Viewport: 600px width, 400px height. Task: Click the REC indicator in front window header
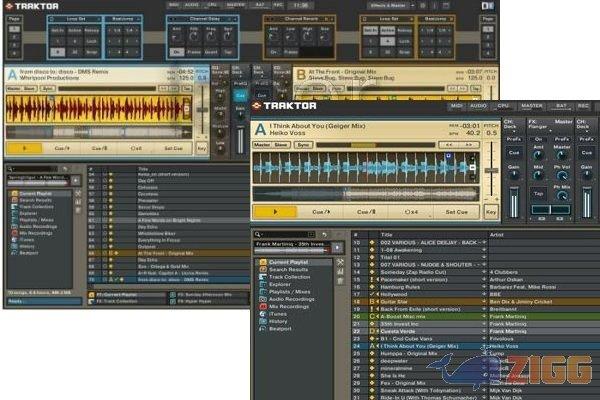[x=583, y=106]
